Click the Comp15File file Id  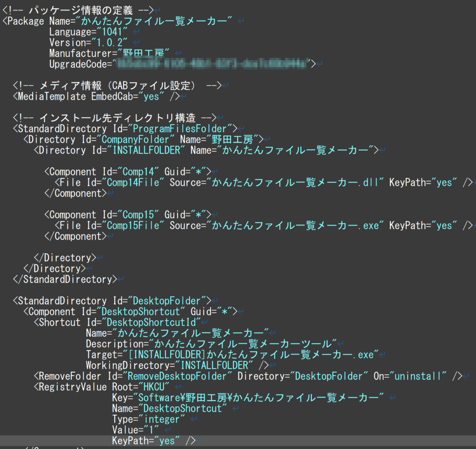[134, 226]
